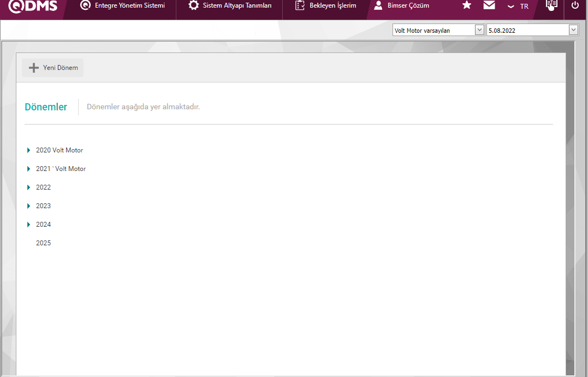Select the 2021 ' Volt Motor period
The height and width of the screenshot is (377, 588).
pyautogui.click(x=61, y=169)
